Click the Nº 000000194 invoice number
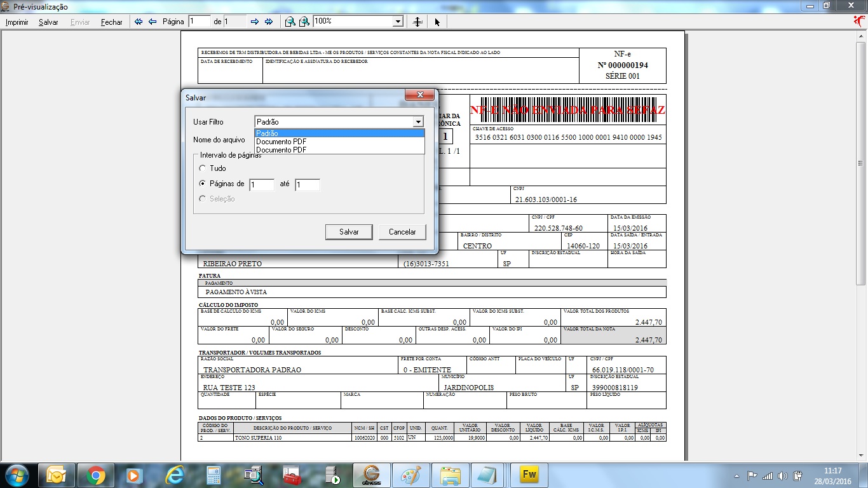868x488 pixels. (x=623, y=65)
